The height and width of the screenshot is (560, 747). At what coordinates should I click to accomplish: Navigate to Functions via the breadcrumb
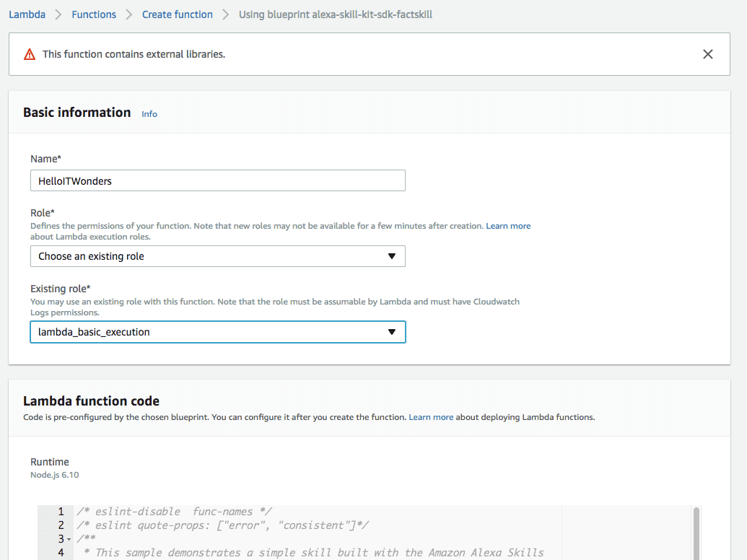(x=94, y=14)
